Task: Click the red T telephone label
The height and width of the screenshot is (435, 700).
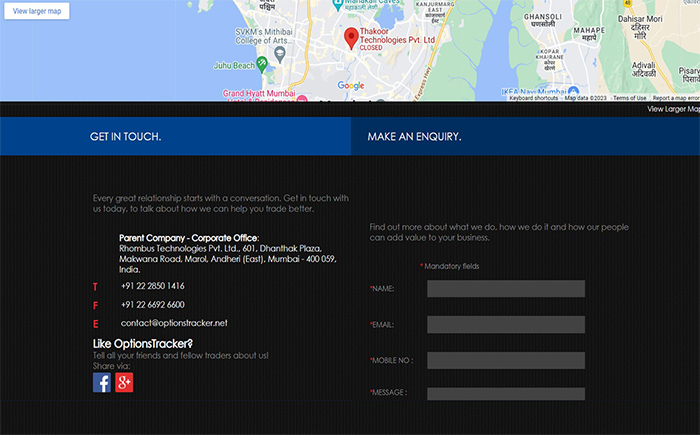Action: (95, 287)
